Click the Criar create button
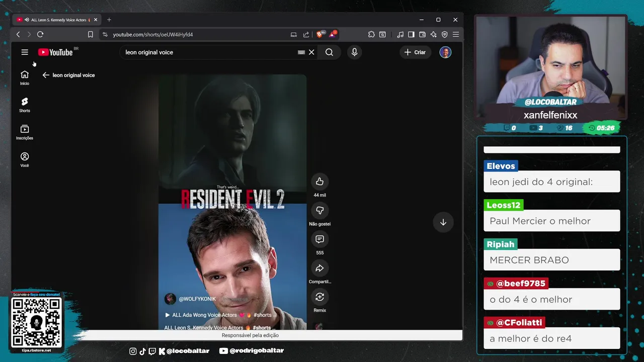This screenshot has height=362, width=644. pyautogui.click(x=415, y=52)
